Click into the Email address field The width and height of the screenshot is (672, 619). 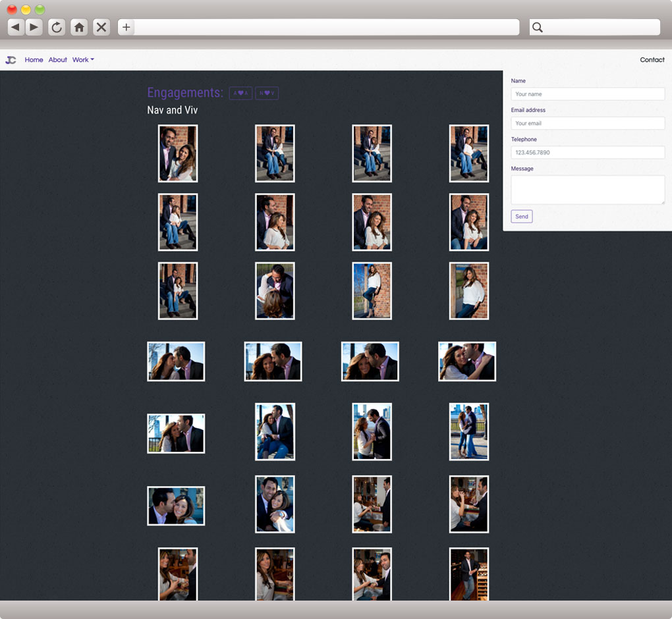(x=587, y=123)
